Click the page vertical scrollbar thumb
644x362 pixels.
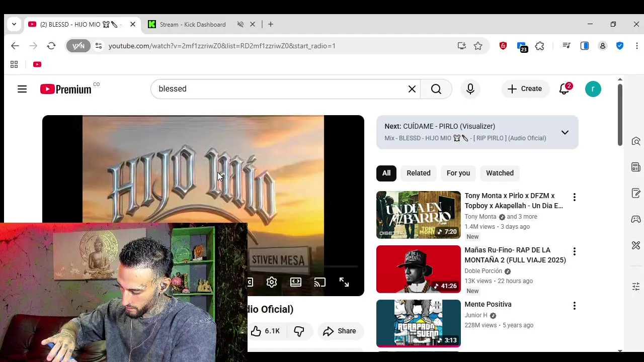[x=620, y=115]
